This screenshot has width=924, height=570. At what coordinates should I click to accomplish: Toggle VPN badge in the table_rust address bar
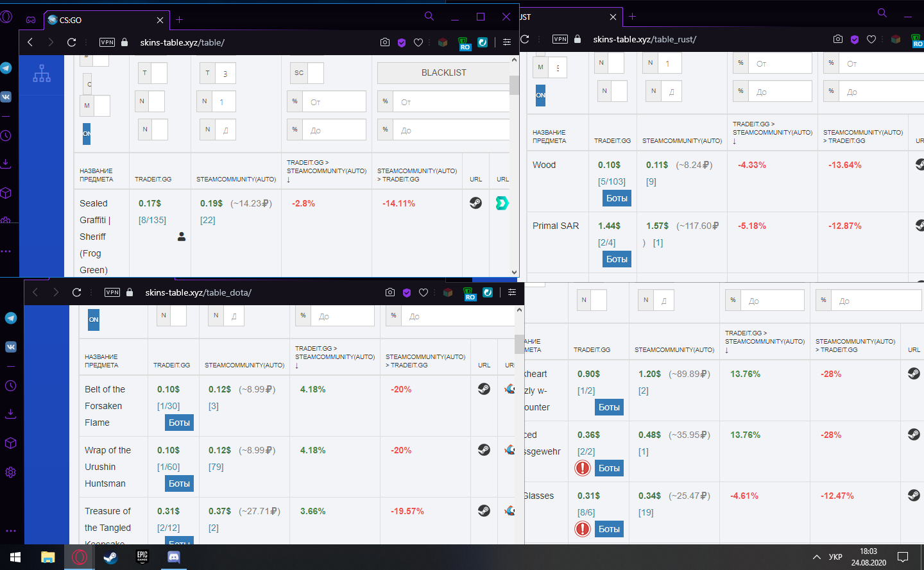[x=560, y=39]
